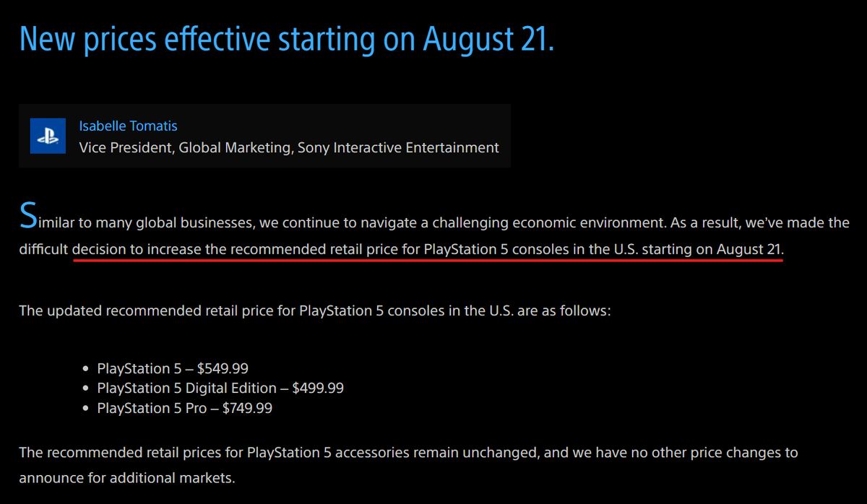Select the "PlayStation 5 – $549.99" list item
The image size is (867, 504).
coord(173,368)
